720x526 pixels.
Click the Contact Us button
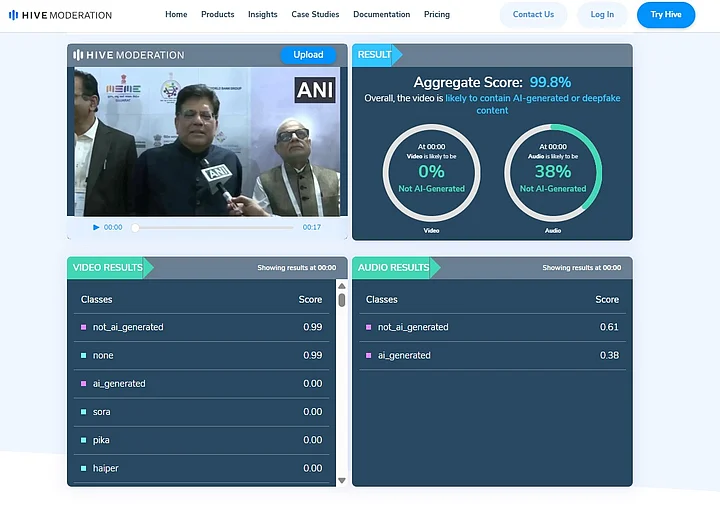tap(533, 15)
